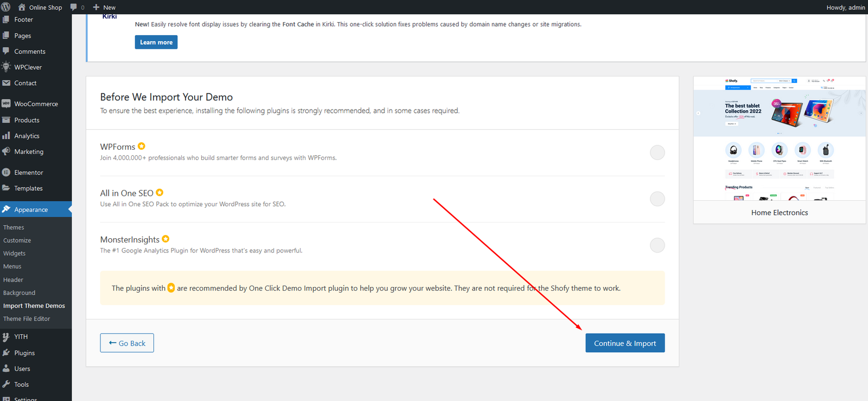
Task: Click the Home Electronics demo thumbnail
Action: (x=779, y=139)
